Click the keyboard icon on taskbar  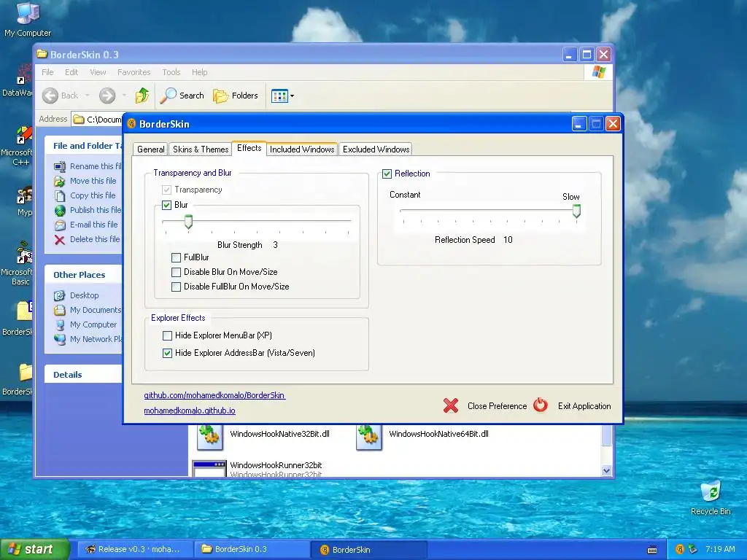coord(652,550)
